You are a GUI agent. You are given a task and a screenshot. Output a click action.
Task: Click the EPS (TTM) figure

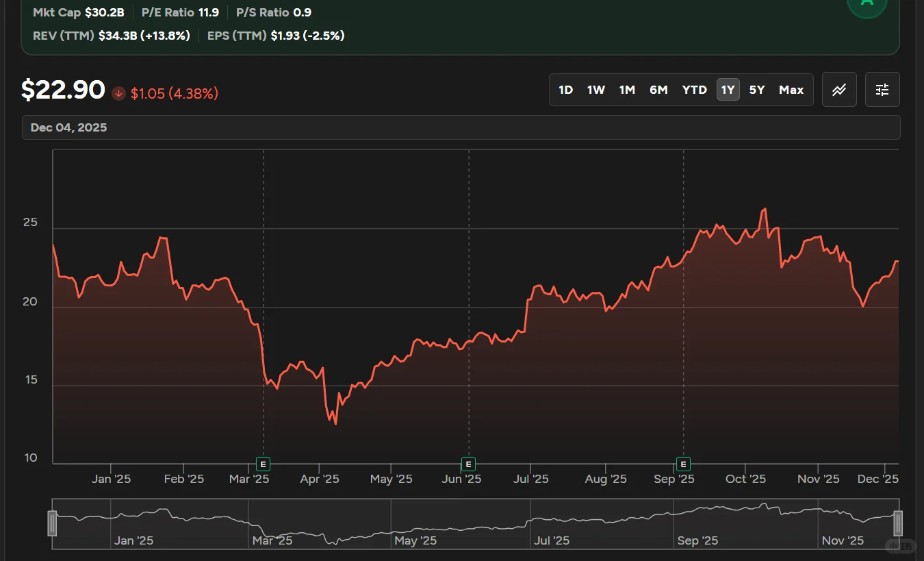coord(276,35)
